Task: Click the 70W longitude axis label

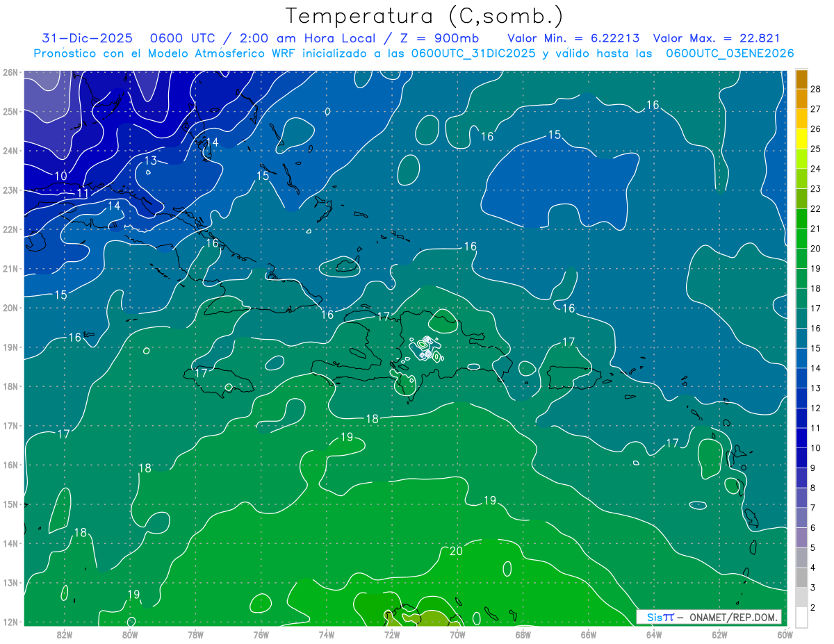Action: pyautogui.click(x=457, y=634)
